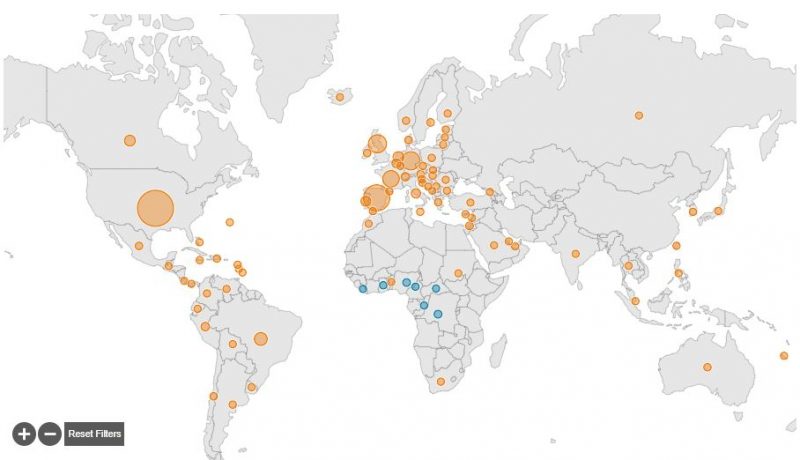Select the orange bubble over Australia

pos(707,367)
